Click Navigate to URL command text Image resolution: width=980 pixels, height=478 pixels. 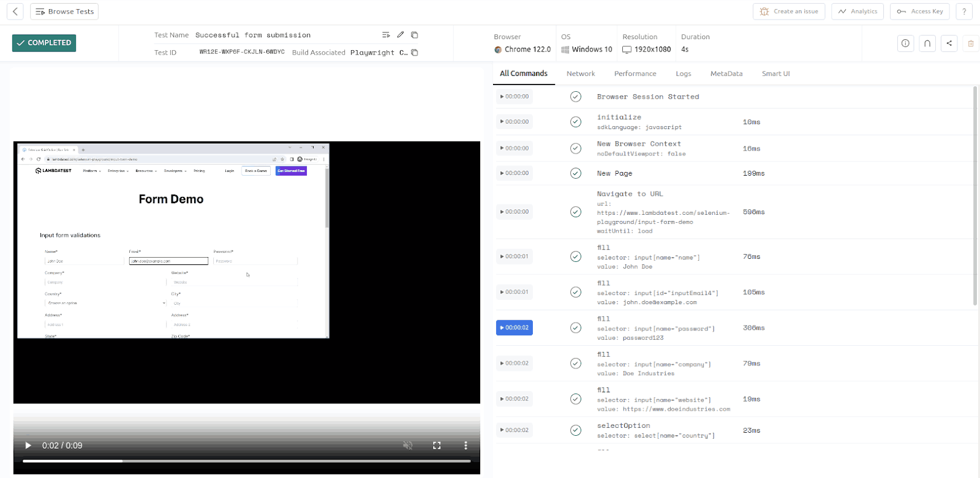pos(630,194)
